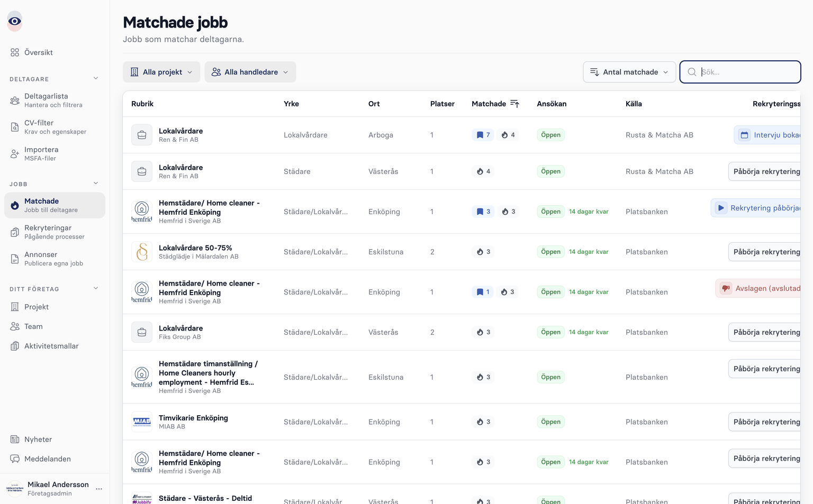Click the Översikt grid icon
The image size is (813, 504).
click(14, 52)
